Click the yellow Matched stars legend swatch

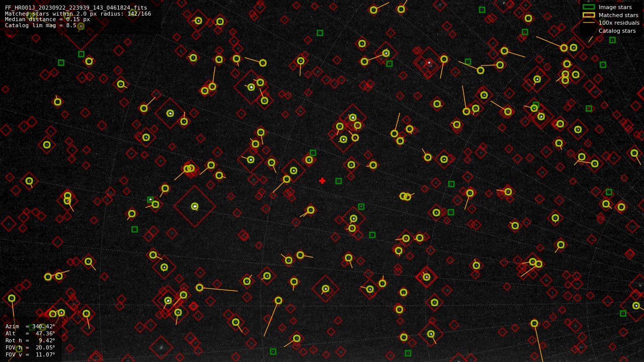click(x=589, y=15)
